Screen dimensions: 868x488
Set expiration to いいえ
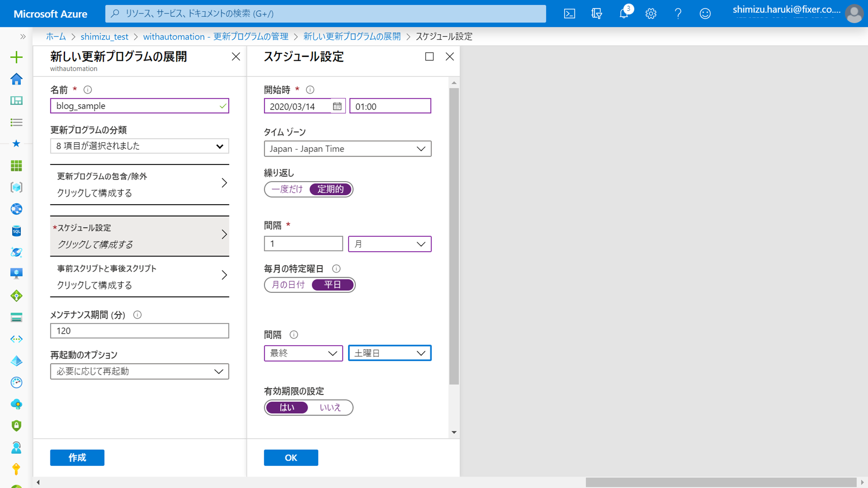tap(330, 407)
